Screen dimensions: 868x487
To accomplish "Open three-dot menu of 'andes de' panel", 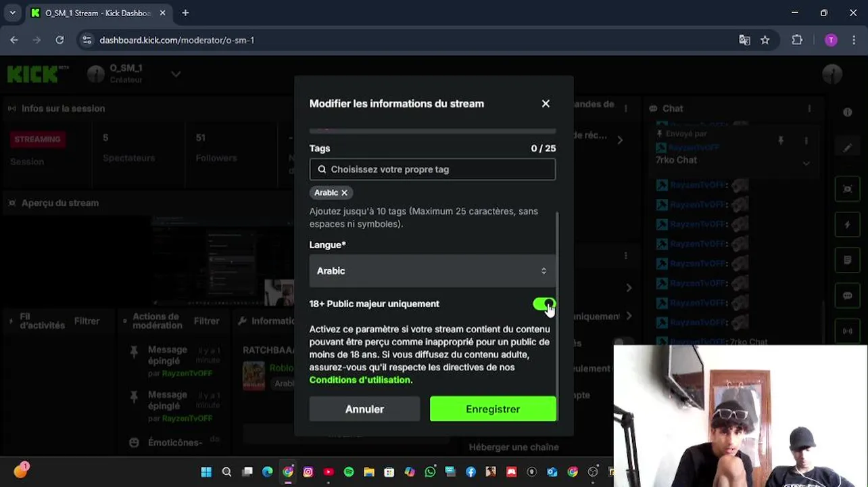I will click(x=626, y=108).
